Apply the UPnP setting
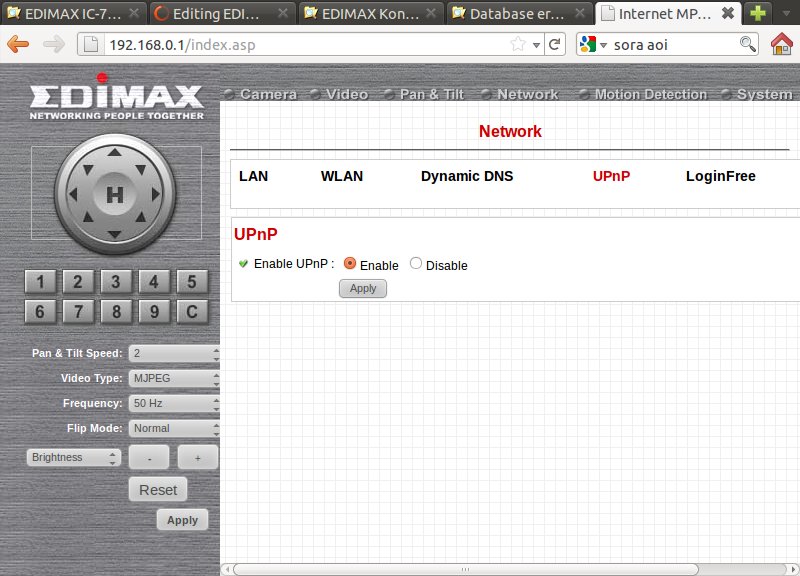800x576 pixels. tap(363, 288)
